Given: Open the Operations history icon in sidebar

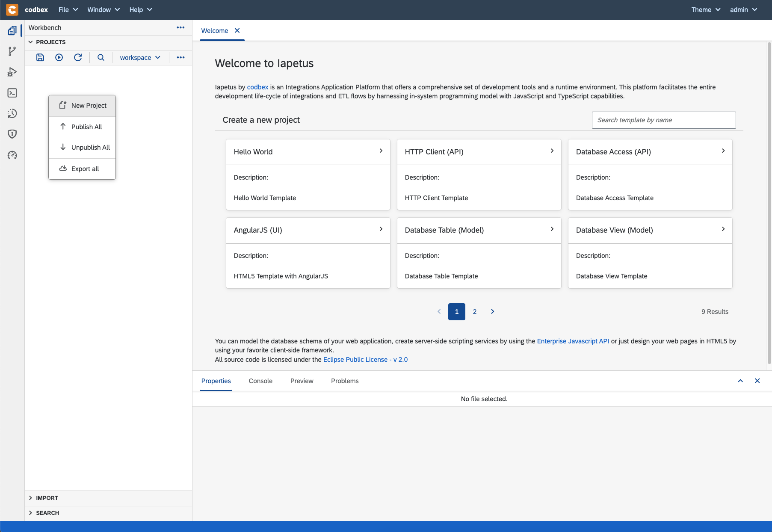Looking at the screenshot, I should pos(12,113).
